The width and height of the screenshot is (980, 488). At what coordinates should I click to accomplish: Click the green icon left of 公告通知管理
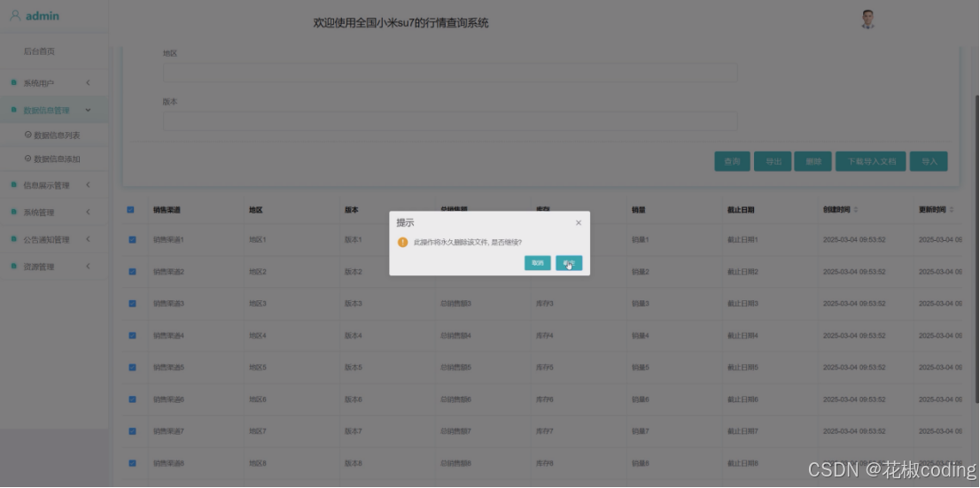(x=14, y=239)
